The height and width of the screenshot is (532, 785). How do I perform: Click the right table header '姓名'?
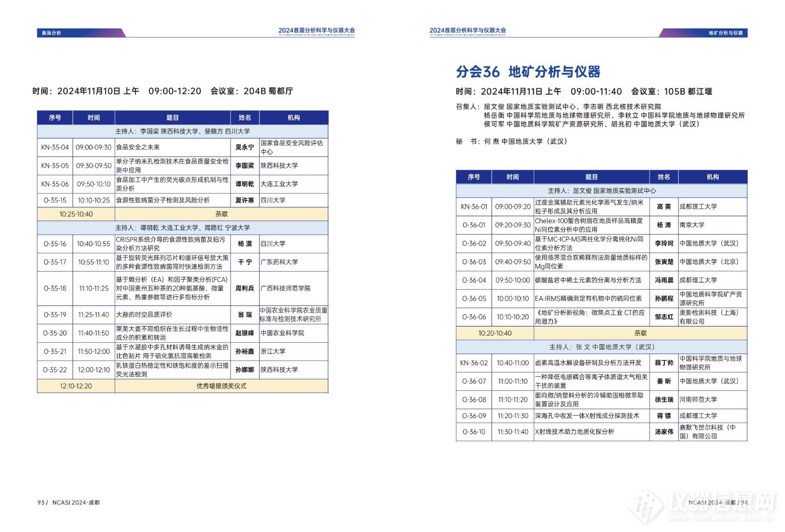pyautogui.click(x=664, y=177)
